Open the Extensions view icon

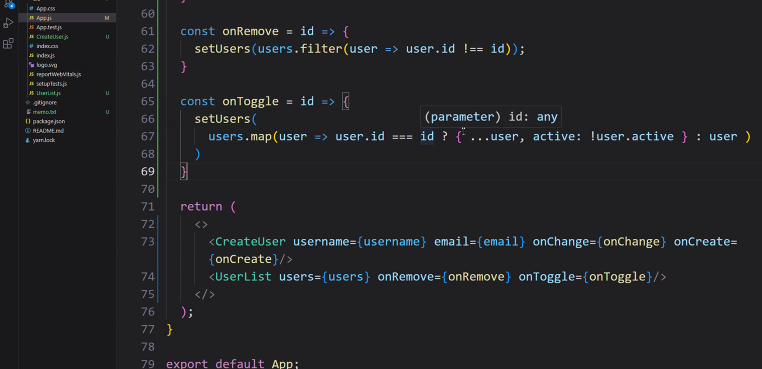pos(8,44)
